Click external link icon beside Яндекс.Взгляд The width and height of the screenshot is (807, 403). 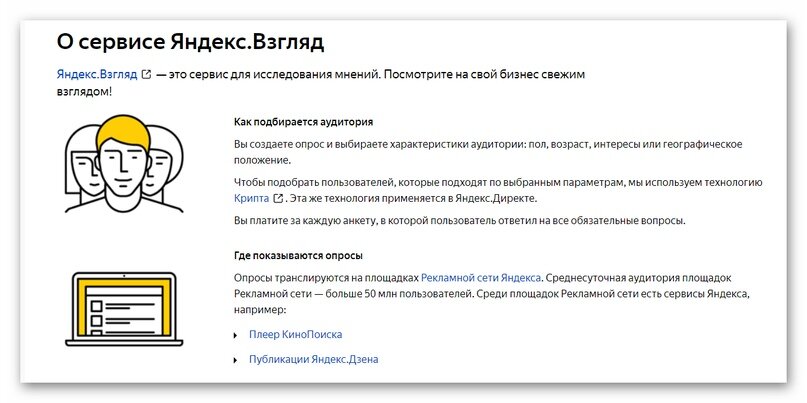point(146,75)
